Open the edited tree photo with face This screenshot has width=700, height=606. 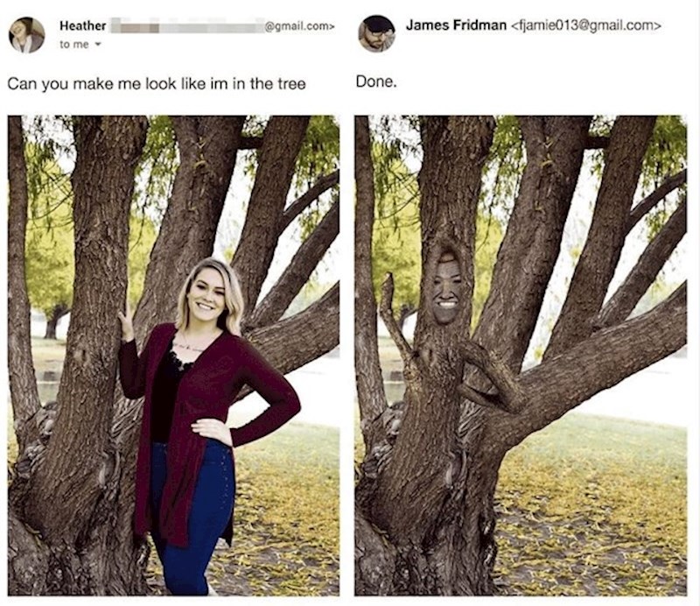click(x=521, y=356)
